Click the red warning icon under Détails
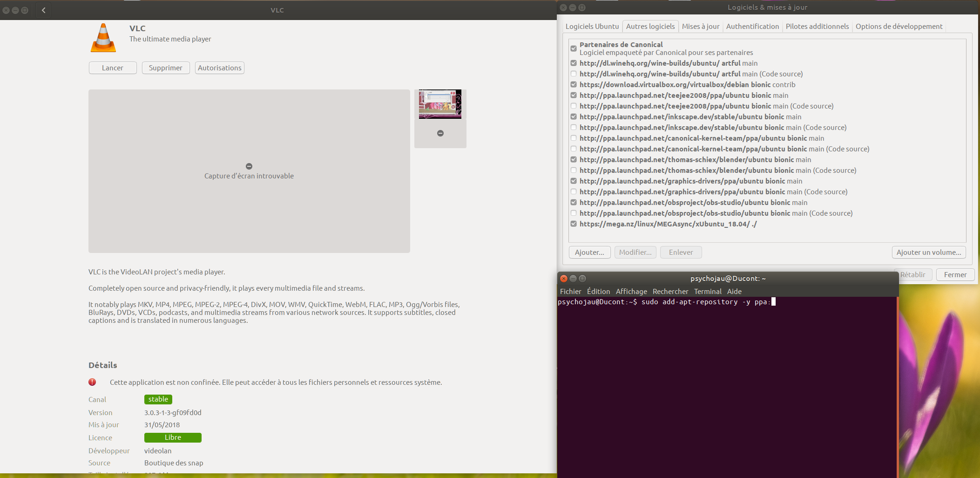Screen dimensions: 980x478 (92, 382)
